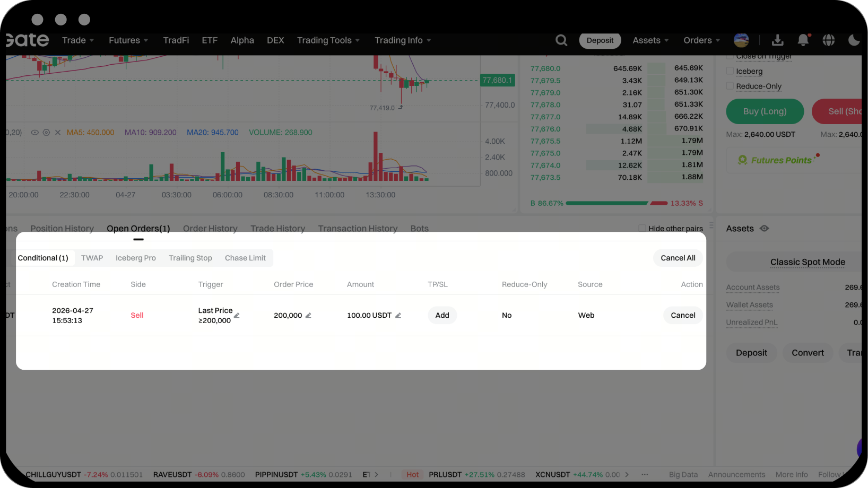868x488 pixels.
Task: Edit the Last Price trigger condition
Action: (x=237, y=316)
